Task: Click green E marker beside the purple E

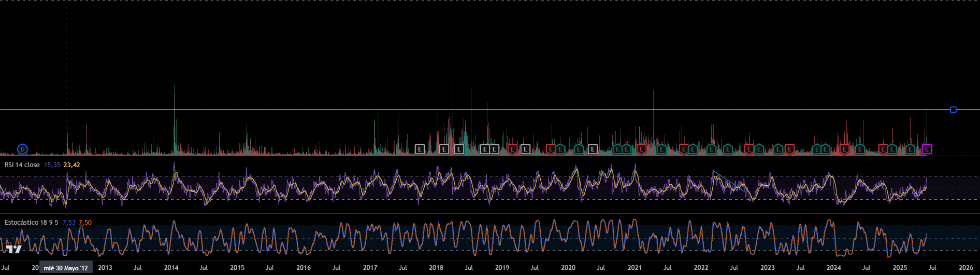Action: click(x=910, y=149)
